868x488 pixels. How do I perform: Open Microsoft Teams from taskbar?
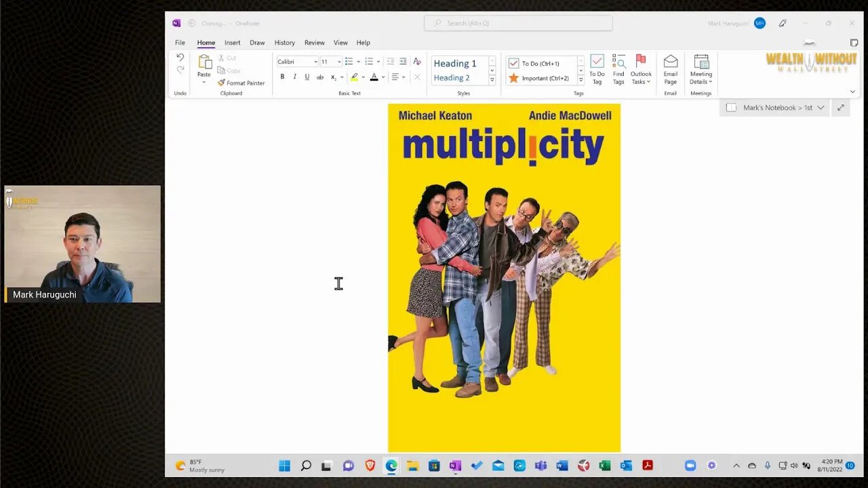(x=540, y=466)
